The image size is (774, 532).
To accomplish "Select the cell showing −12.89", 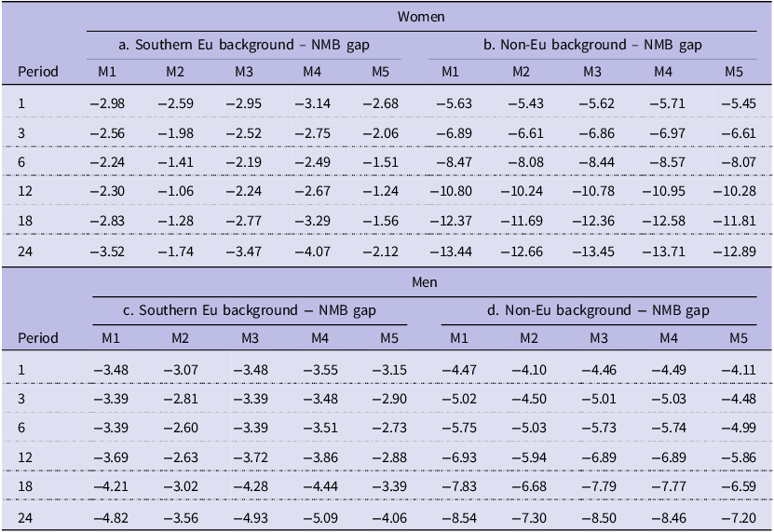I will pyautogui.click(x=735, y=252).
